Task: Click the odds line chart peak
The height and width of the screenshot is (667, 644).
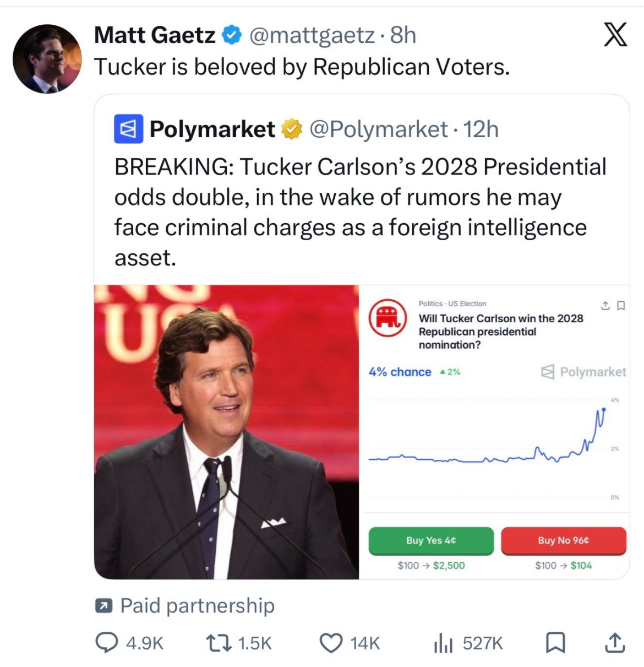Action: point(604,409)
